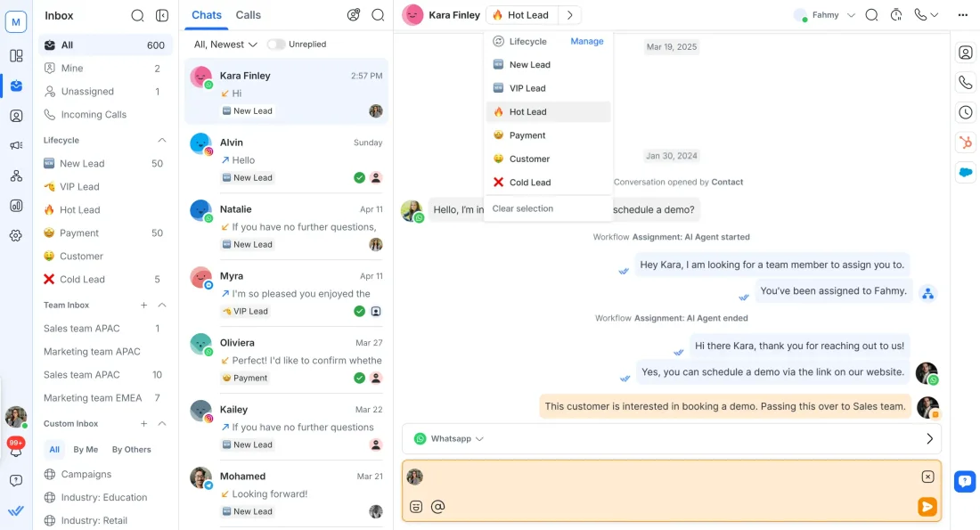The width and height of the screenshot is (980, 530).
Task: Open the All, Newest sort dropdown
Action: [x=225, y=45]
